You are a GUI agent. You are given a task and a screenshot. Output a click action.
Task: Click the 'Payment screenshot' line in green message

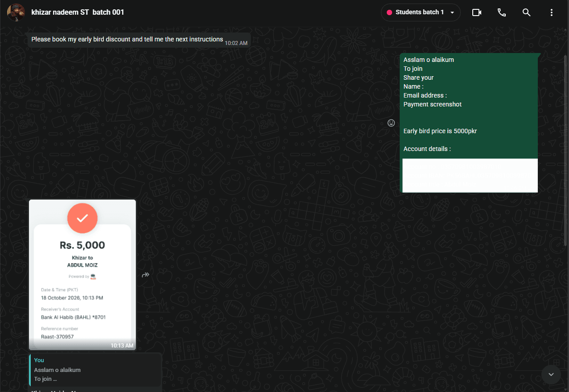[x=433, y=104]
